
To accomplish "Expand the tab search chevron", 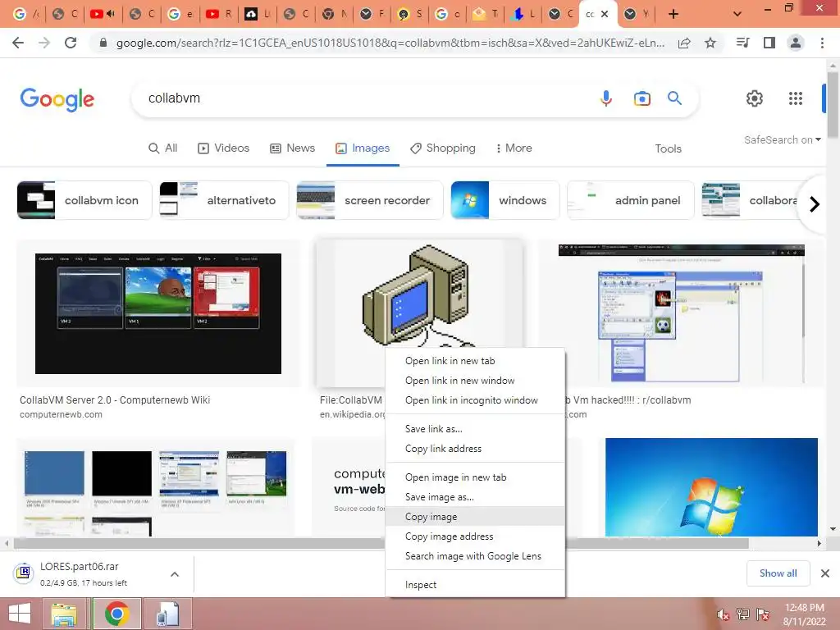I will 737,14.
